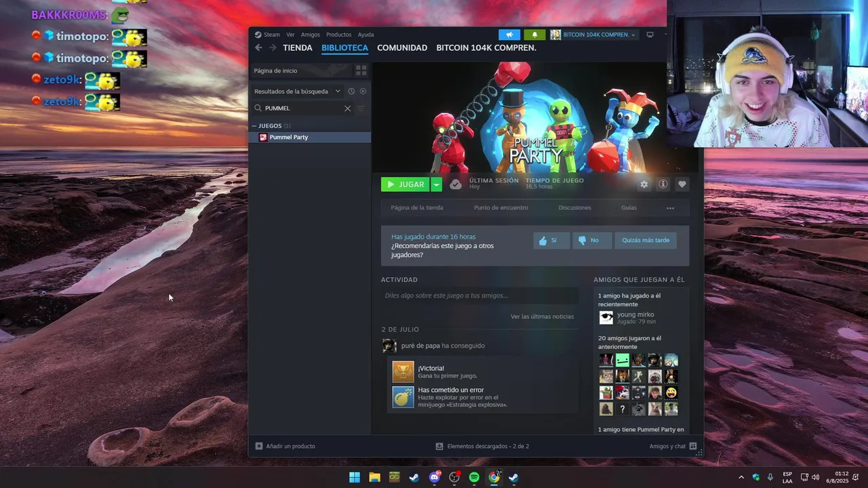Open the Ayuda menu
The height and width of the screenshot is (488, 868).
tap(366, 35)
